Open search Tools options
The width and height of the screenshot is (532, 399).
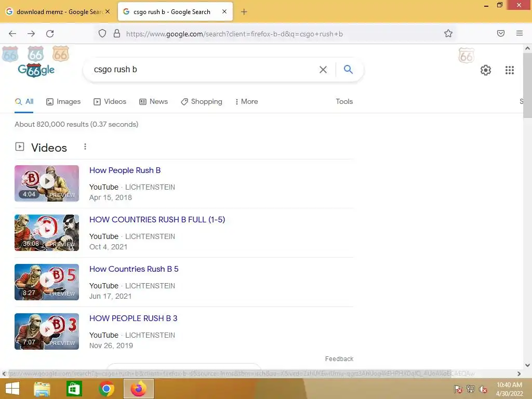click(344, 101)
